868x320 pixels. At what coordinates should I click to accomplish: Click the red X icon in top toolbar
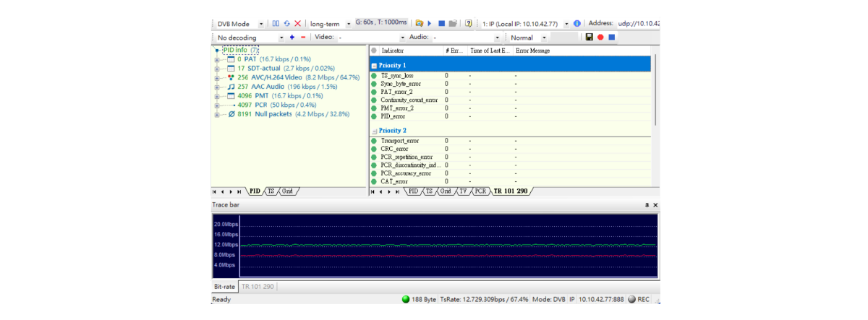(297, 24)
